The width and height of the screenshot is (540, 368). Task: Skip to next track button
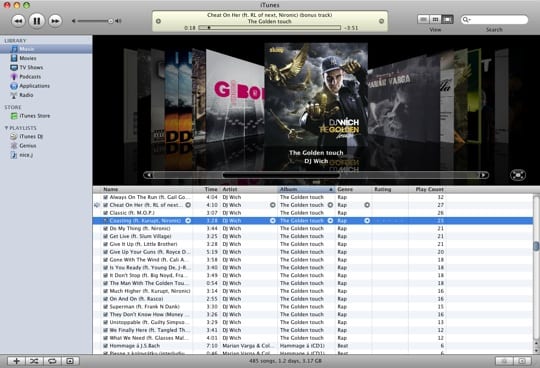click(x=55, y=21)
